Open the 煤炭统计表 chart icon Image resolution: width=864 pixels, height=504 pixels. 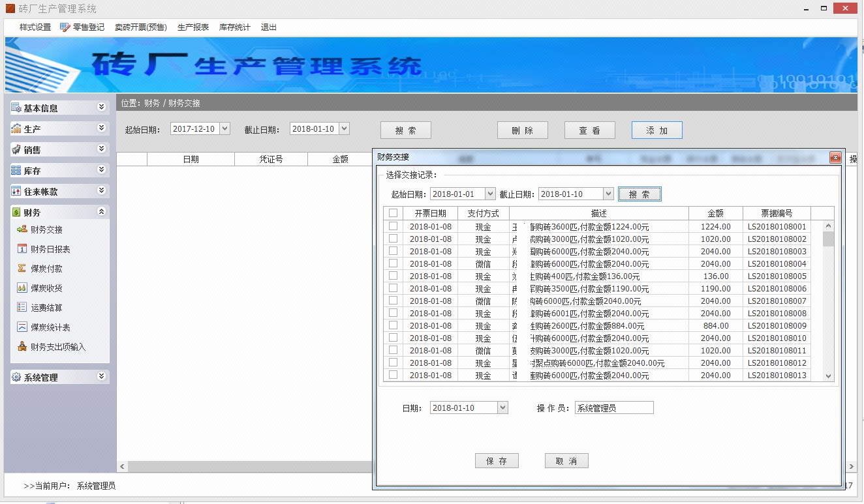[x=22, y=327]
